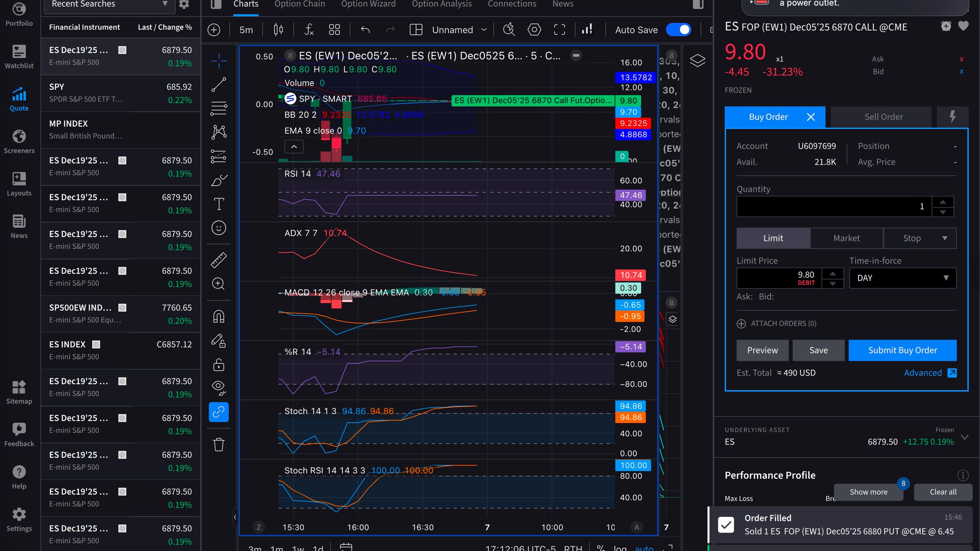
Task: Select the trend line drawing tool
Action: [219, 85]
